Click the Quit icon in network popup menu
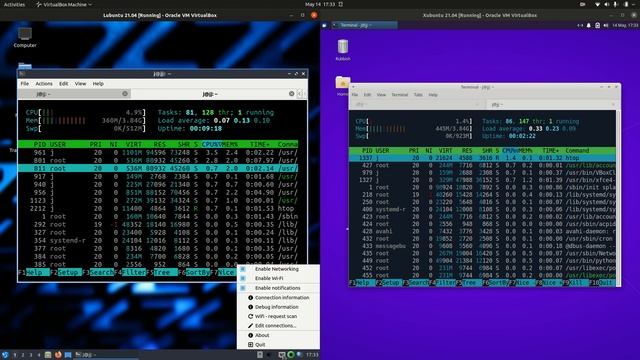This screenshot has width=640, height=360. pyautogui.click(x=251, y=344)
